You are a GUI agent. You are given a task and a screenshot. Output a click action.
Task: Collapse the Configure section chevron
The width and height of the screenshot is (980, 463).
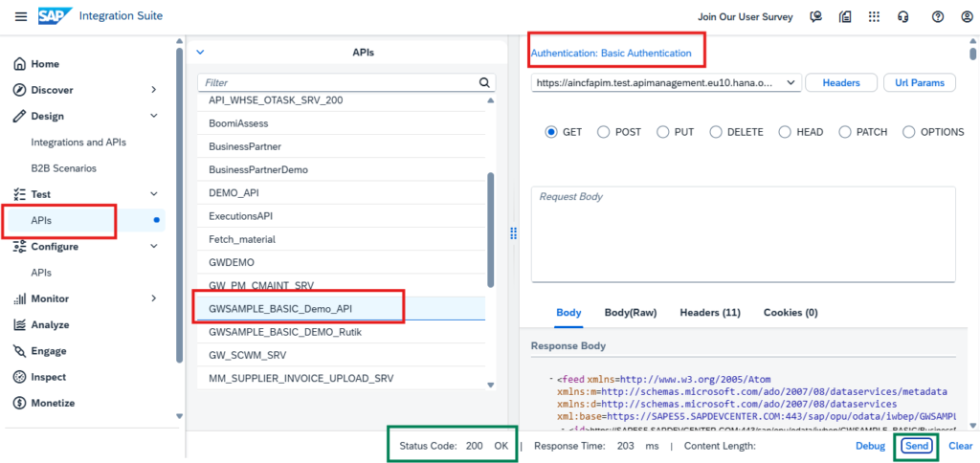coord(154,246)
